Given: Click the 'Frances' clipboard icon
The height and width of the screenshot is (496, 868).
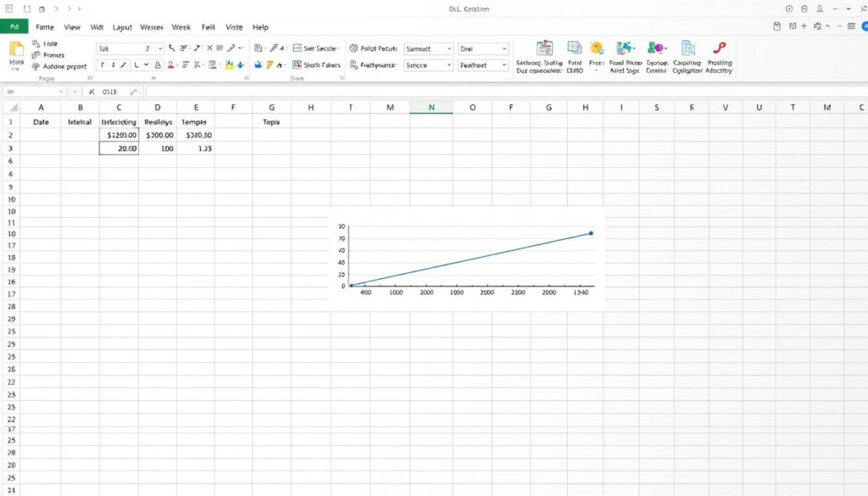Looking at the screenshot, I should pos(36,55).
